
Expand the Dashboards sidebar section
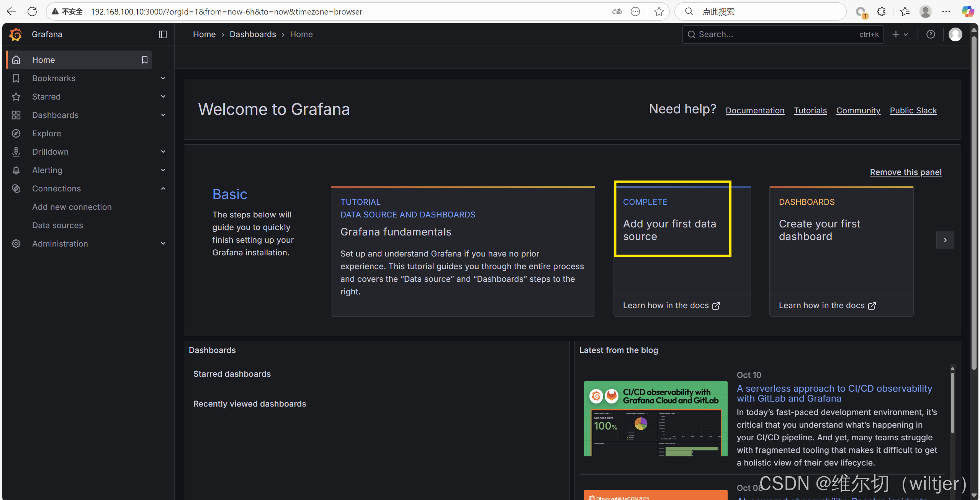coord(163,115)
